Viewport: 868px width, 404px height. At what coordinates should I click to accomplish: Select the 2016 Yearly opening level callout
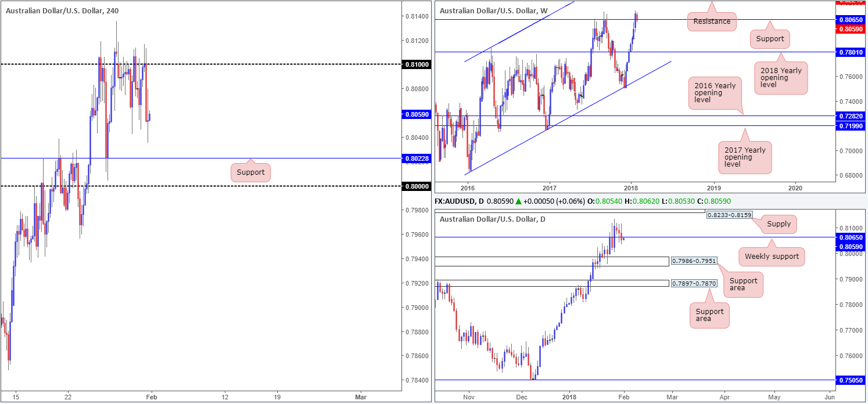pyautogui.click(x=716, y=93)
